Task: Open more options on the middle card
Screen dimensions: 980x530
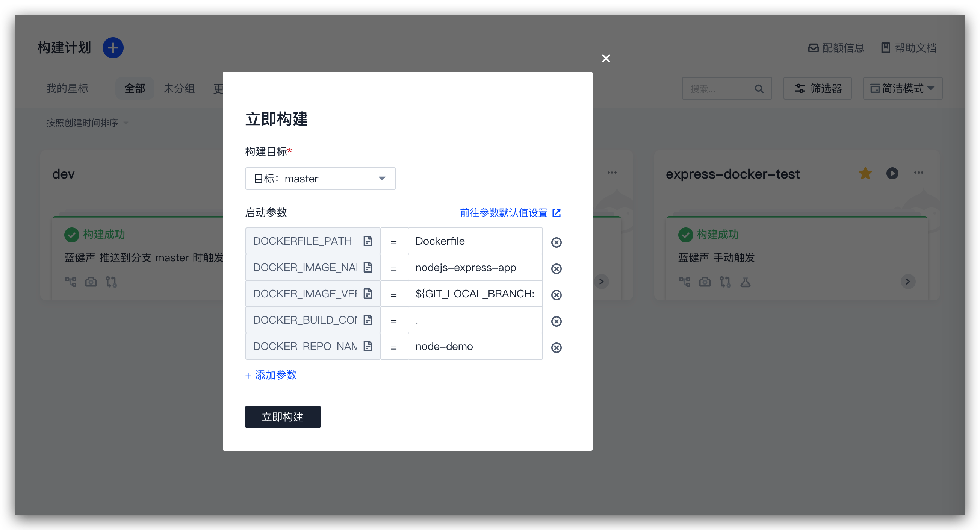Action: tap(612, 173)
